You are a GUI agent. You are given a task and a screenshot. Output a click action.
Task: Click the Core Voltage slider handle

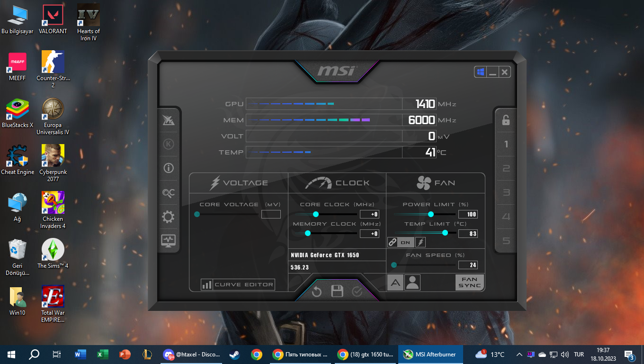(197, 214)
